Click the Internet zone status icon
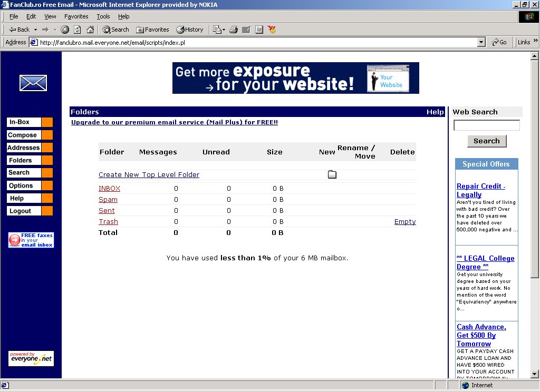This screenshot has height=392, width=540. point(466,385)
